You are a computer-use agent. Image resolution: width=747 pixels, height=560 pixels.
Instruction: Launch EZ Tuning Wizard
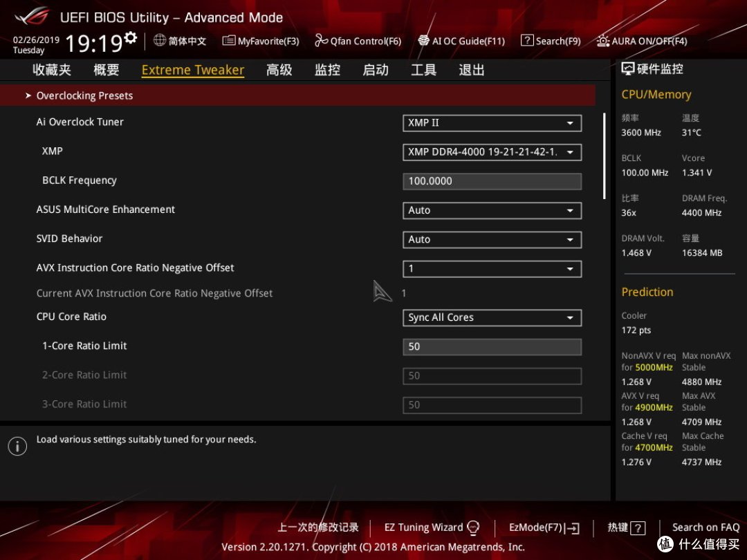coord(432,528)
